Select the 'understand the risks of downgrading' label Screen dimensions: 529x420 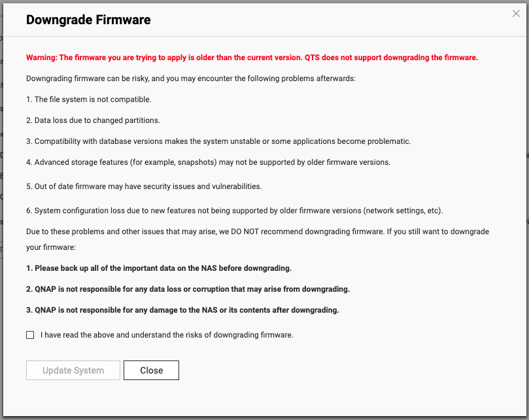coord(167,335)
